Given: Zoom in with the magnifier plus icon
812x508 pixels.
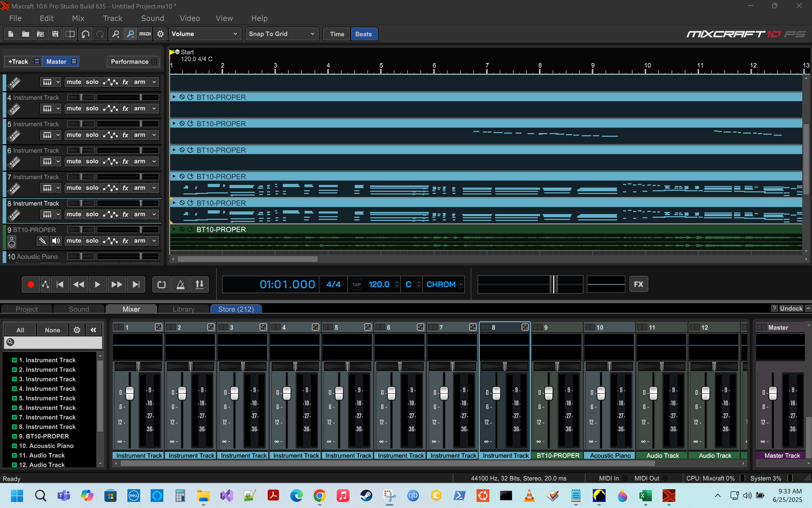Looking at the screenshot, I should [116, 34].
